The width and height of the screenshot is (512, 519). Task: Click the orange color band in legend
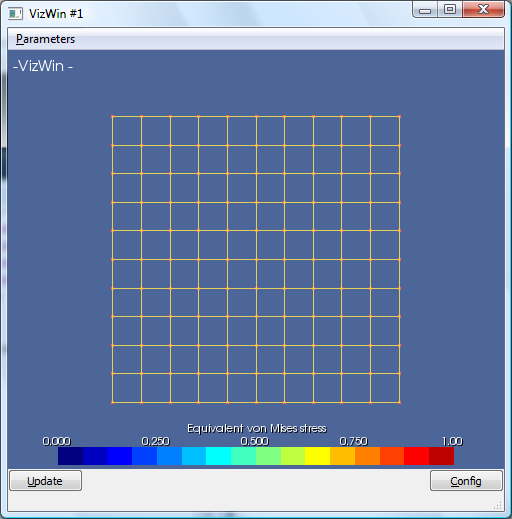point(367,456)
